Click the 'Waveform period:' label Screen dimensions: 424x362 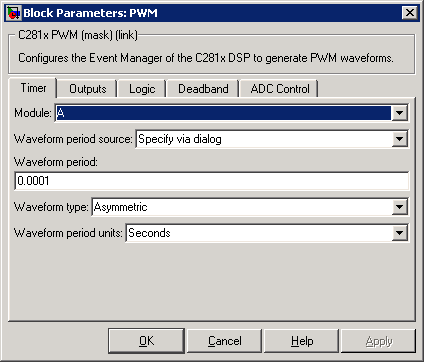pos(56,162)
